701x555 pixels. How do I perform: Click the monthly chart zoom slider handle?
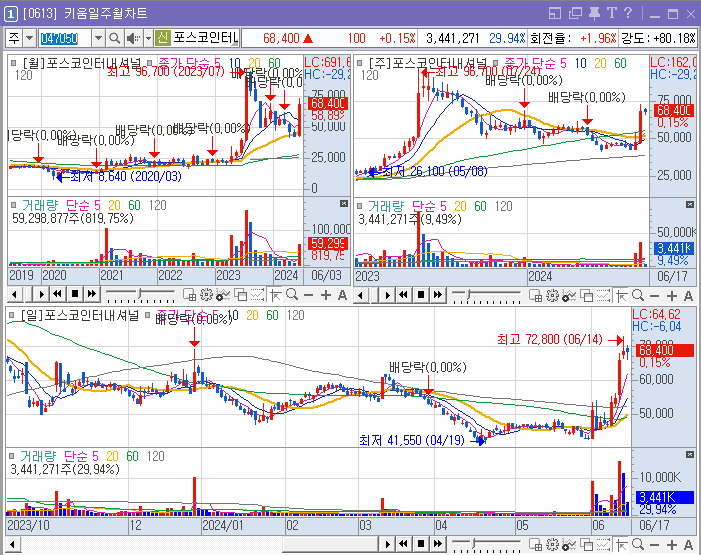(140, 294)
